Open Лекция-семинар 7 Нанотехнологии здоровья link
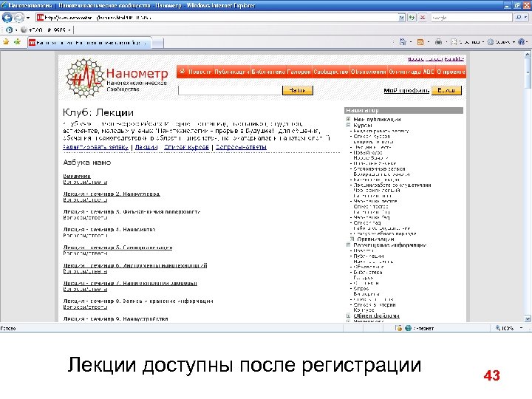The height and width of the screenshot is (399, 532). (130, 283)
